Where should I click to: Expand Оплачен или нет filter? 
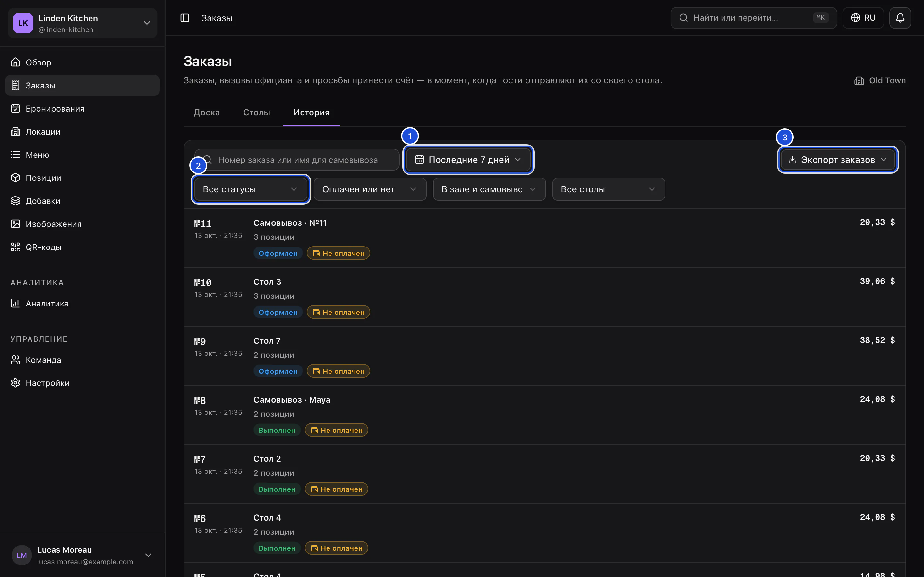pos(370,189)
